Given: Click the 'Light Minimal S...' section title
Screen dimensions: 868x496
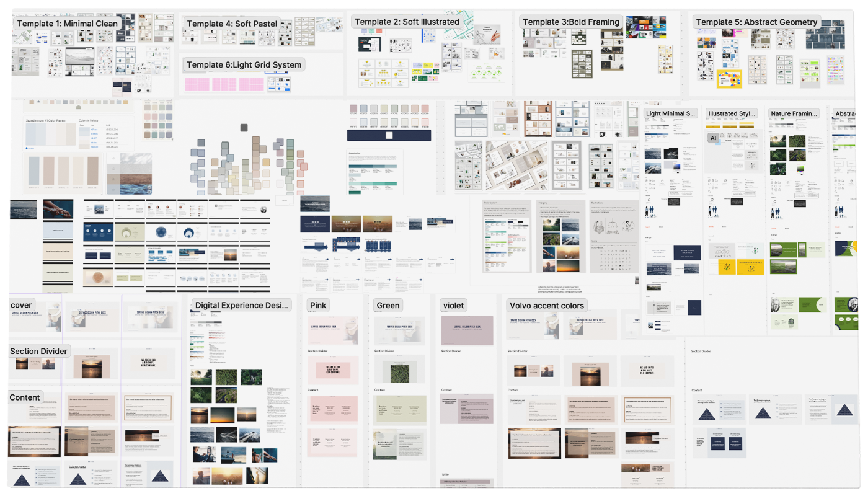Looking at the screenshot, I should coord(670,113).
